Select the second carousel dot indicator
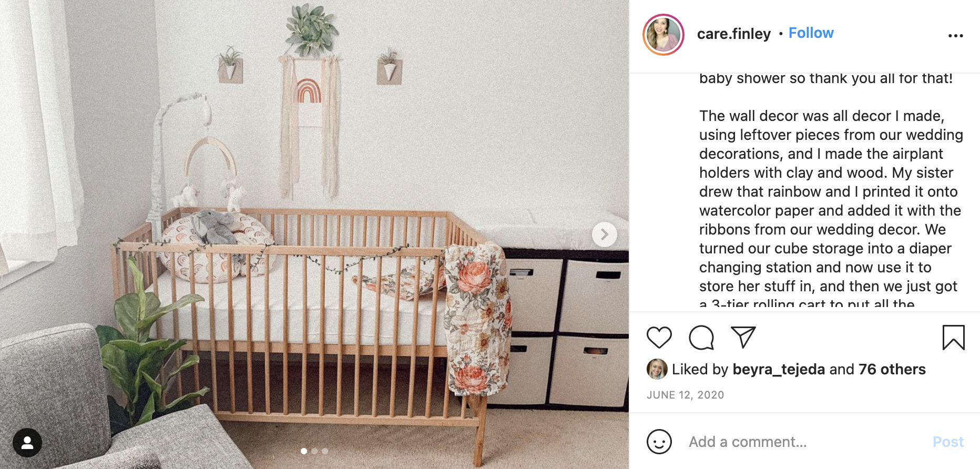980x469 pixels. [x=314, y=451]
